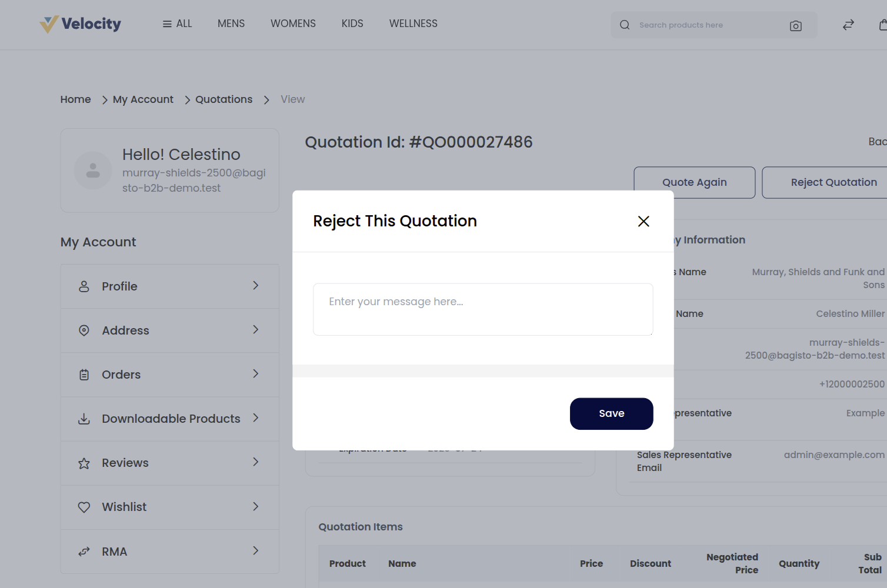Open Address in the account sidebar

[170, 330]
